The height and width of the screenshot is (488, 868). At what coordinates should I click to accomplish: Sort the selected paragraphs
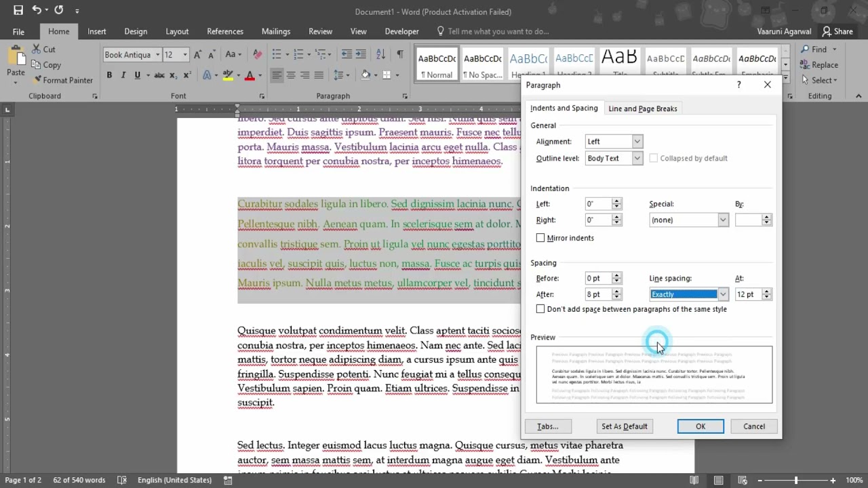point(380,55)
